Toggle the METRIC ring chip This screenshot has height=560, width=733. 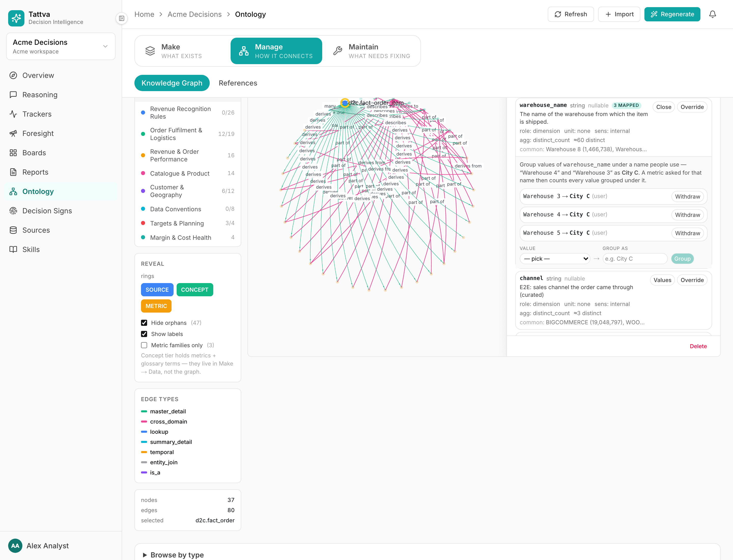click(x=156, y=306)
